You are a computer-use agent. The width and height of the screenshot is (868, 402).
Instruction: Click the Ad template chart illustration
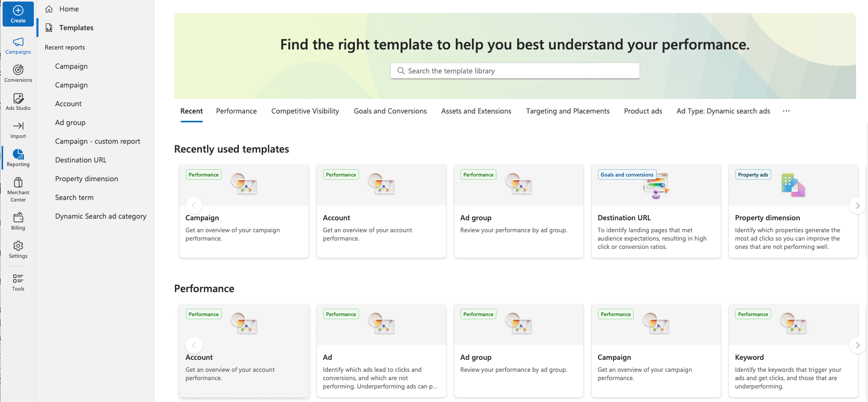[x=381, y=323]
